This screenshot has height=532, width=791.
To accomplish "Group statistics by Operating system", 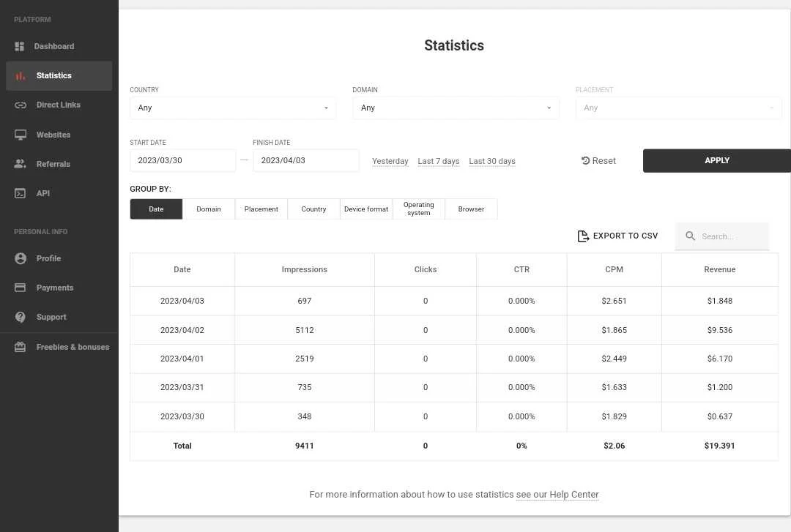I will point(418,209).
